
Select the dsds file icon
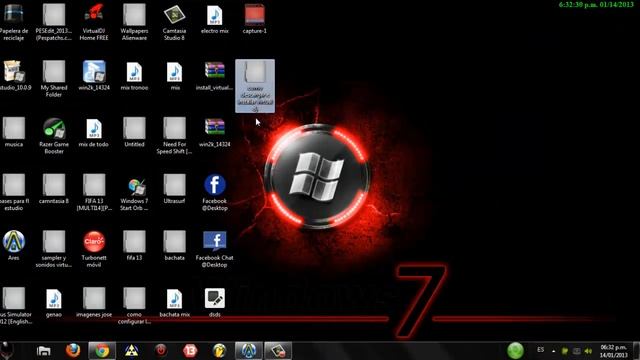pyautogui.click(x=215, y=303)
